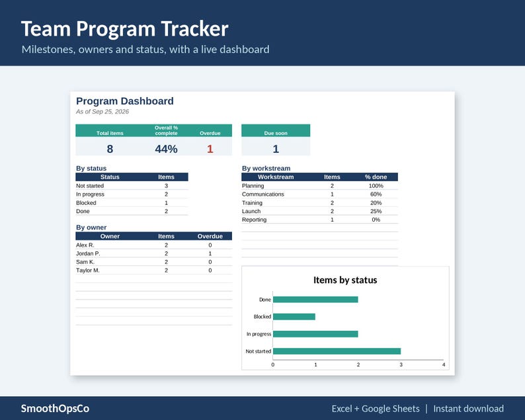Click the Owner column header
Image resolution: width=525 pixels, height=420 pixels.
pyautogui.click(x=110, y=236)
